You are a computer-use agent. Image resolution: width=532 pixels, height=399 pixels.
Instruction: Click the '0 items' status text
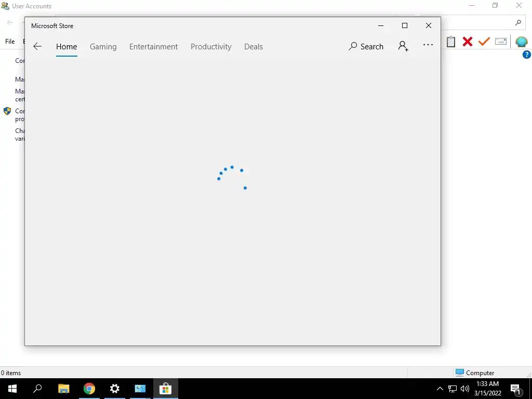[x=11, y=373]
